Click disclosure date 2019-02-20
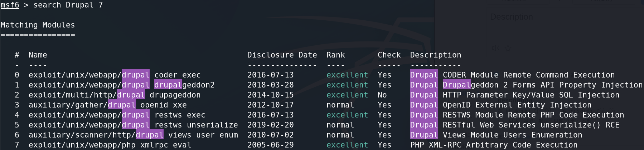644x150 pixels. pyautogui.click(x=271, y=125)
